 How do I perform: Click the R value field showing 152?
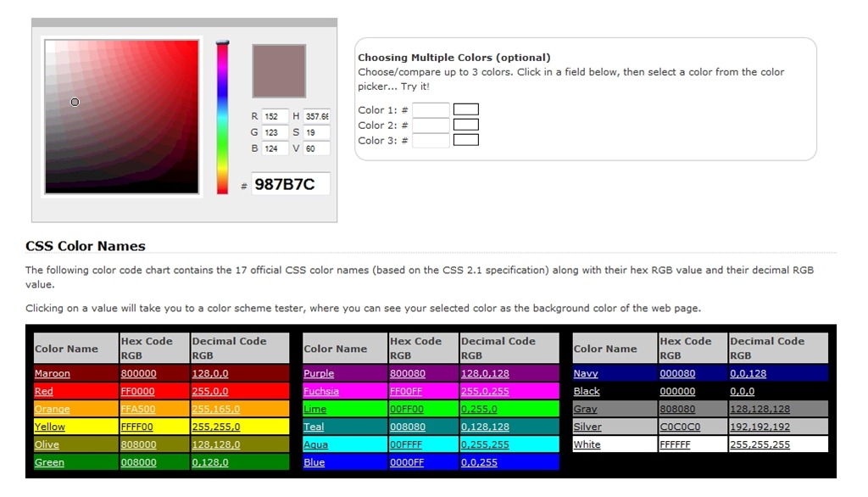click(x=275, y=116)
